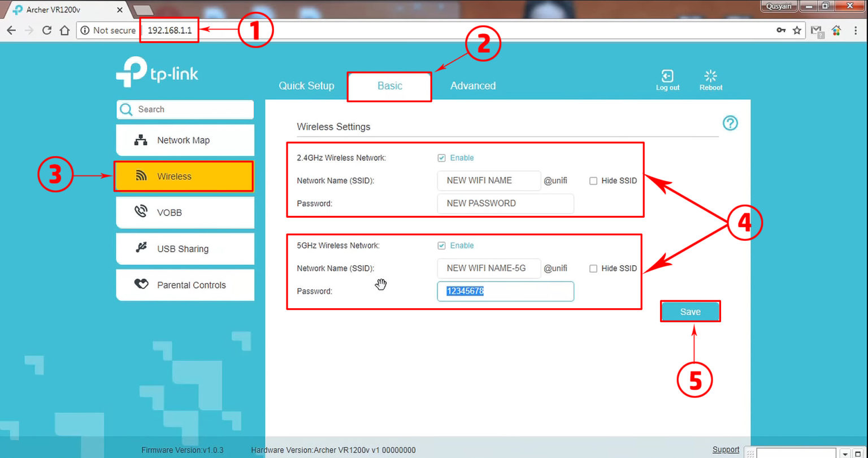
Task: Click the 2.4GHz Password field
Action: click(x=506, y=204)
